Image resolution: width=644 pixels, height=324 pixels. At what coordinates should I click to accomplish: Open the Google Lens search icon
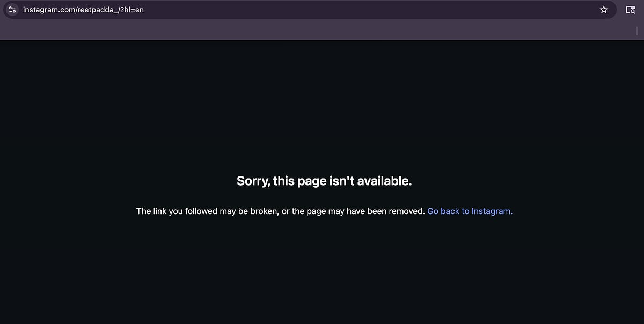pos(631,10)
